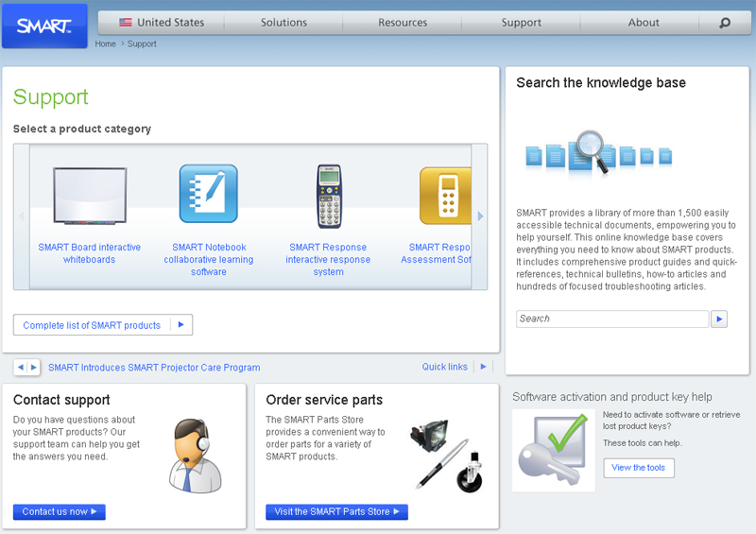Open the Solutions menu
This screenshot has width=756, height=534.
(283, 23)
